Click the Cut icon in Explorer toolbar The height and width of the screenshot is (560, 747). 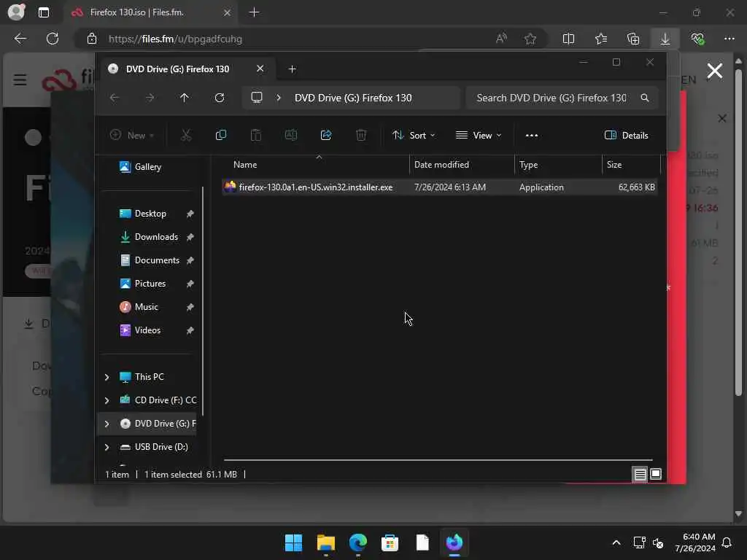(x=186, y=135)
